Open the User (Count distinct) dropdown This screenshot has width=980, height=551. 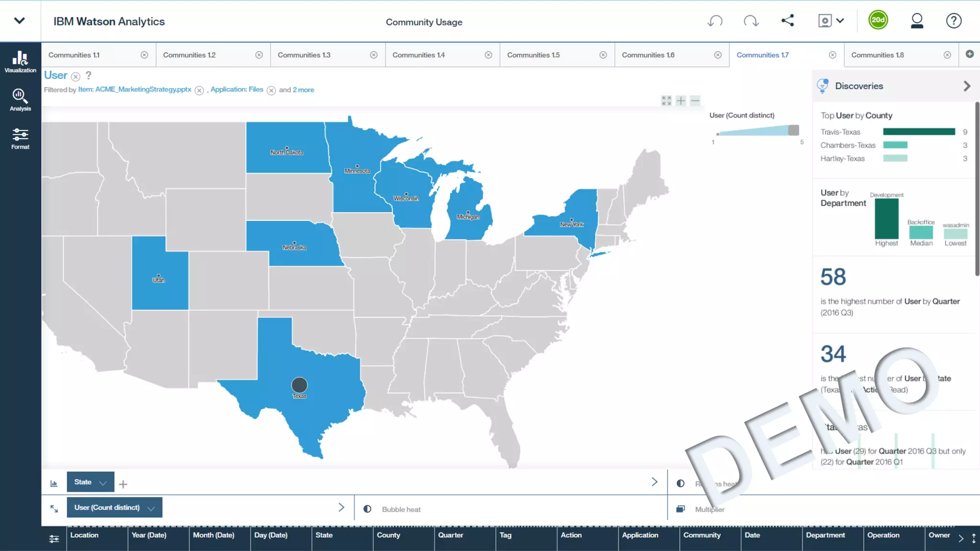tap(151, 508)
